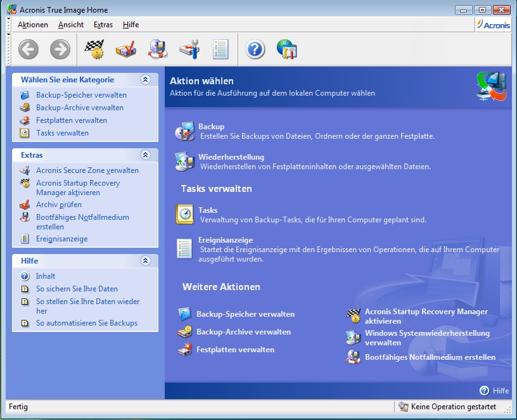This screenshot has height=420, width=517.
Task: Click the event log list toolbar icon
Action: click(220, 49)
